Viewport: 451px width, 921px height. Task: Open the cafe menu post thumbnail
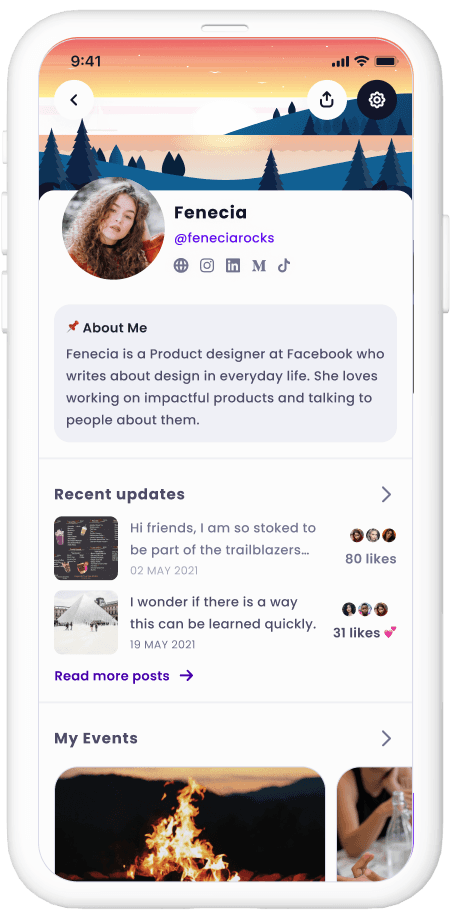pyautogui.click(x=86, y=548)
